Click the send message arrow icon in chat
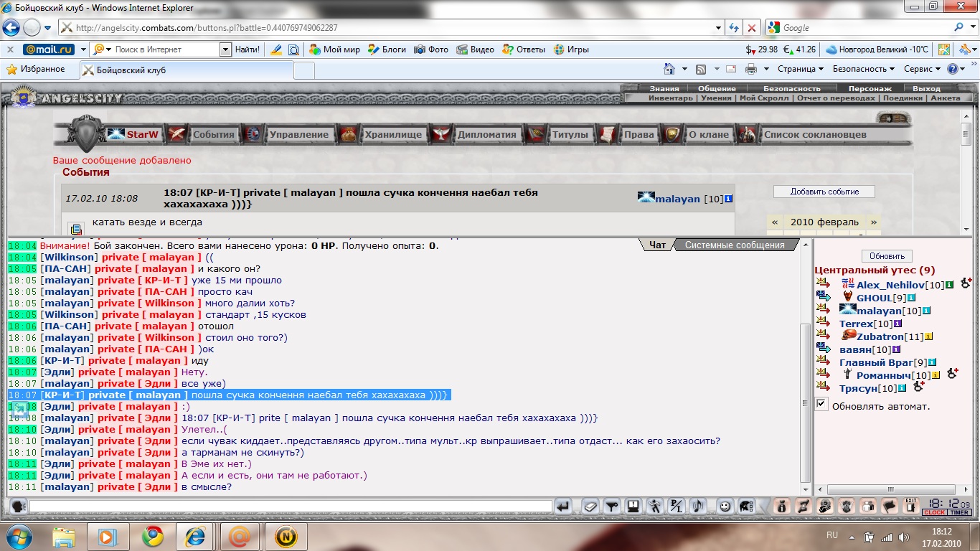Image resolution: width=980 pixels, height=551 pixels. pyautogui.click(x=563, y=507)
